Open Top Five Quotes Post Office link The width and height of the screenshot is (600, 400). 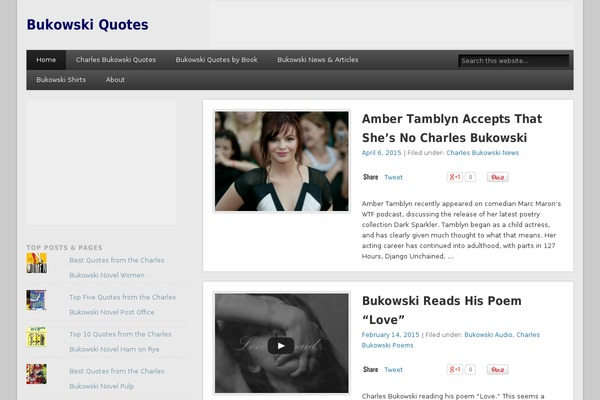[122, 305]
